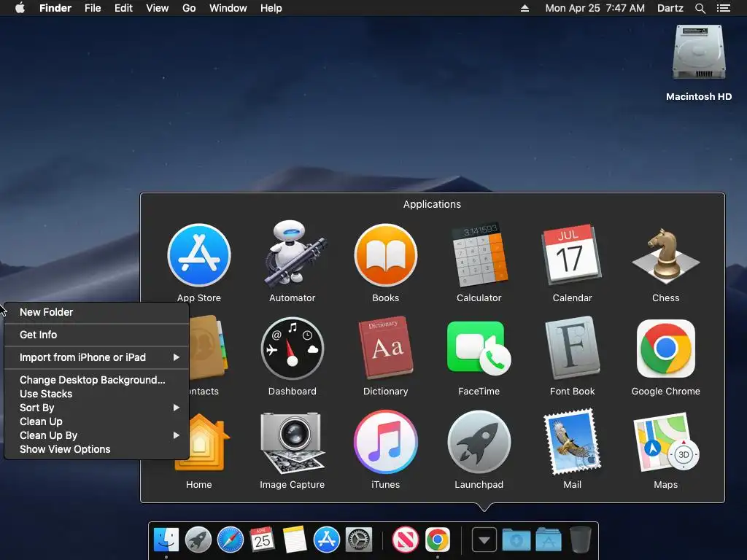Open Calendar icon in the Dock
The width and height of the screenshot is (747, 560).
pos(262,540)
